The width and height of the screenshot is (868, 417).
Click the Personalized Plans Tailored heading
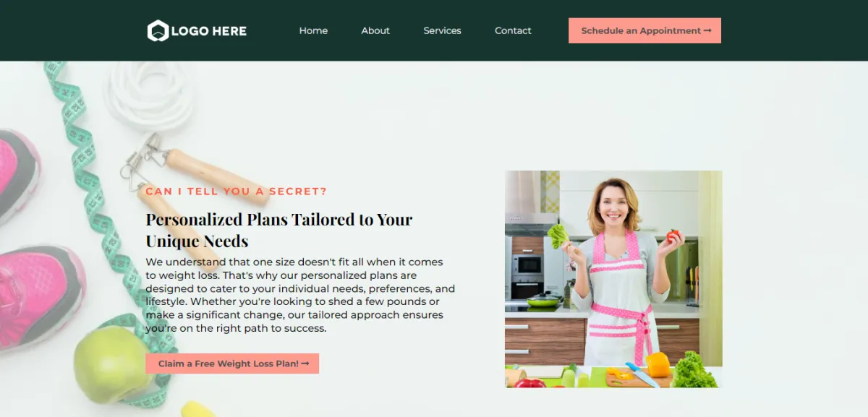(x=279, y=230)
